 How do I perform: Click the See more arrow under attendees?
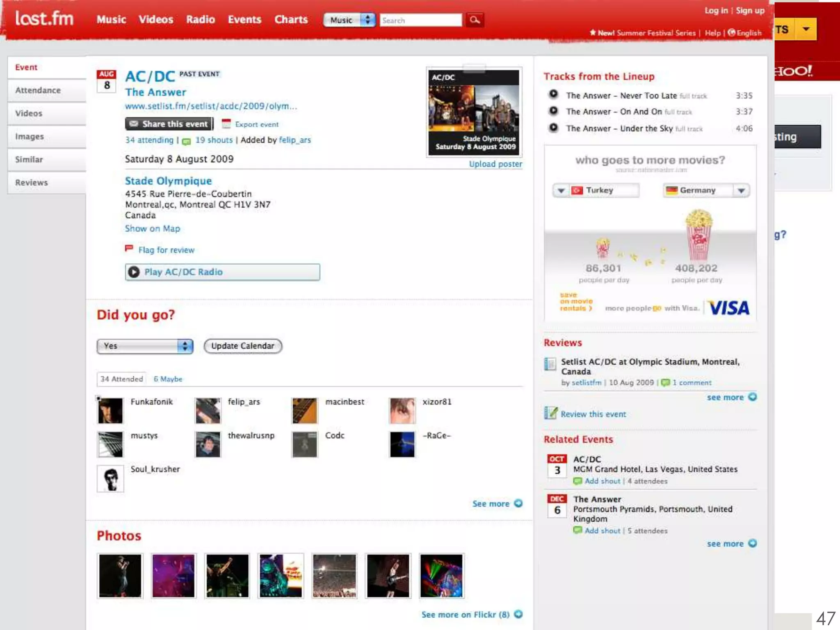(518, 503)
